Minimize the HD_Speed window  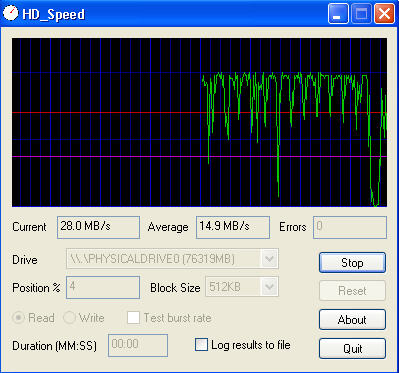click(x=338, y=14)
